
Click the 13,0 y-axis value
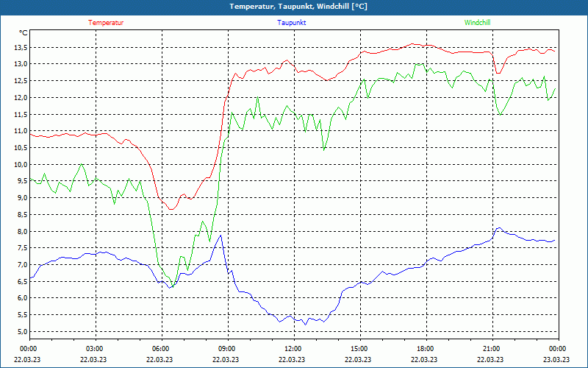pos(21,64)
